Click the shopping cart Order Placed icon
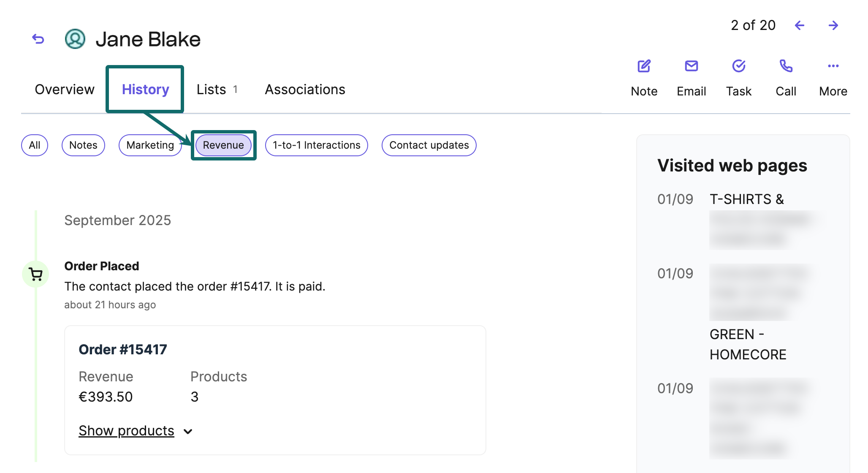Screen dimensions: 868x473 (35, 275)
